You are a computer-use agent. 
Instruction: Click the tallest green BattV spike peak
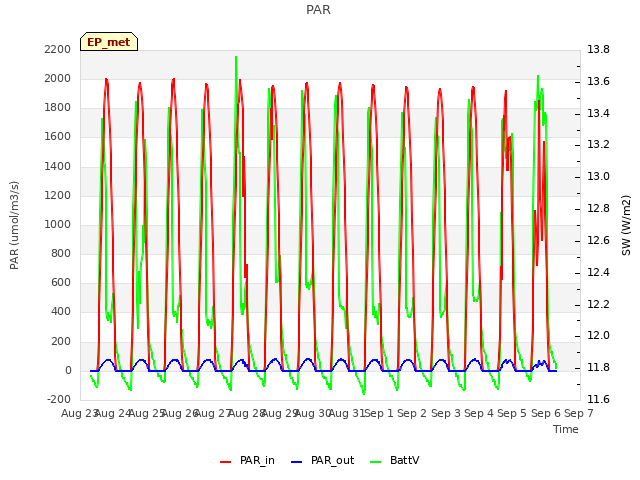(x=236, y=57)
